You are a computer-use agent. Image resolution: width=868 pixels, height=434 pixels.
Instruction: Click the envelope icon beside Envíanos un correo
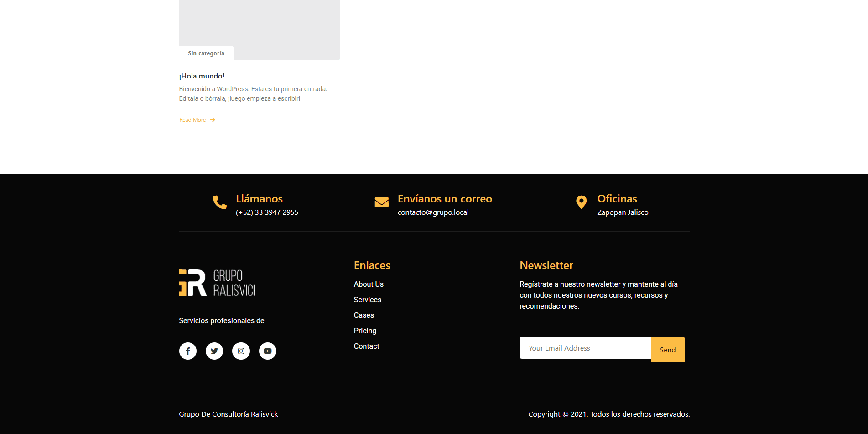pos(382,202)
